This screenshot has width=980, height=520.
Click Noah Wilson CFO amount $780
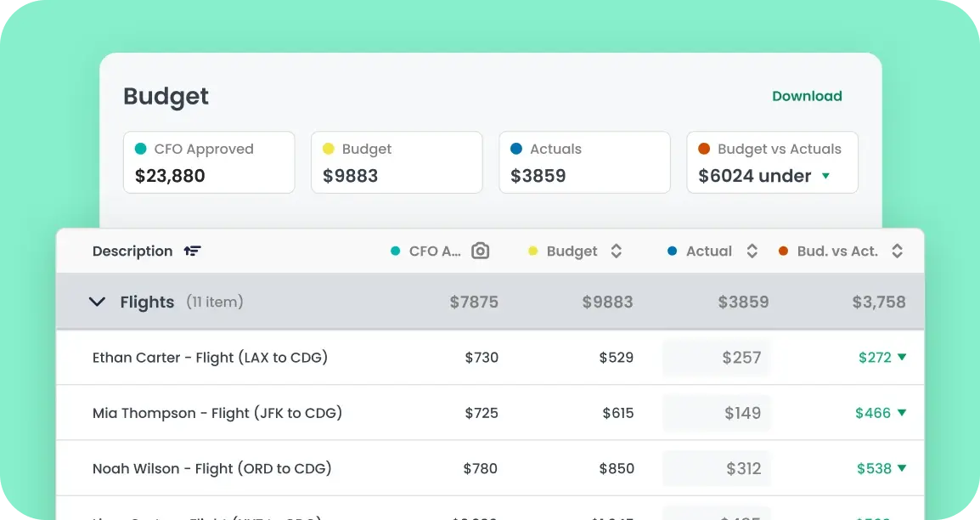[480, 469]
